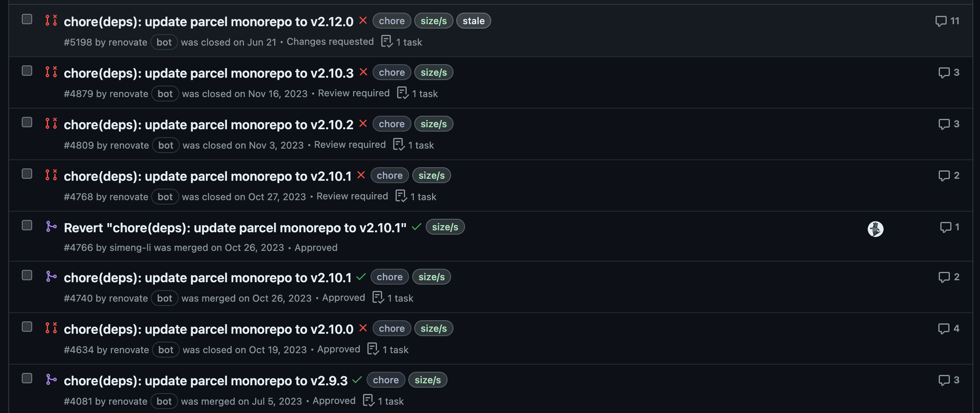Open the Revert v2.10.1 pull request title

[x=235, y=228]
